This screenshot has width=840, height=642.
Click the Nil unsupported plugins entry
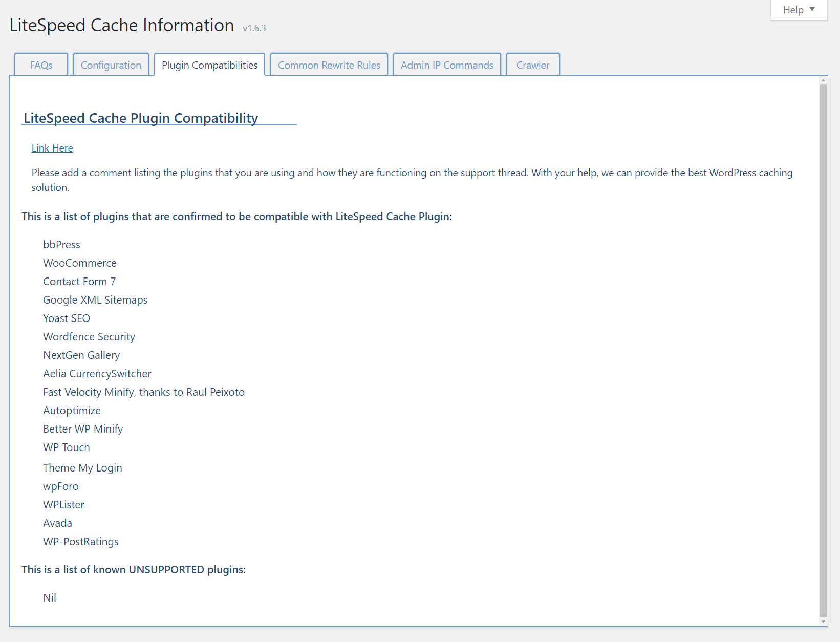pos(50,598)
